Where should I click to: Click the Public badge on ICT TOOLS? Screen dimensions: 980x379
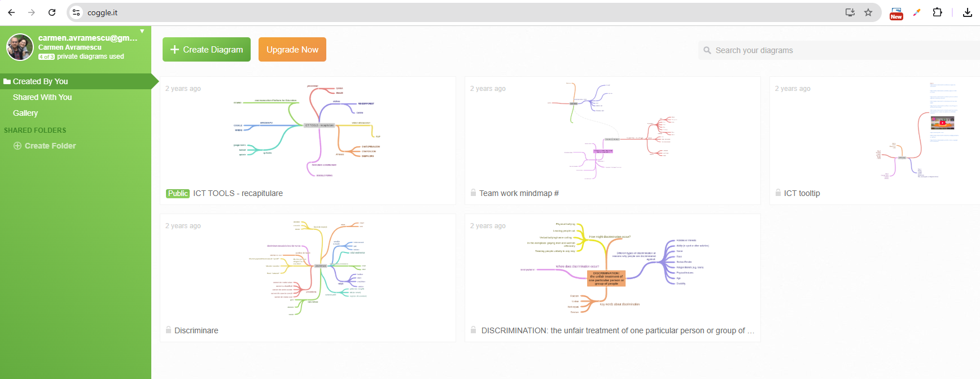pyautogui.click(x=178, y=193)
